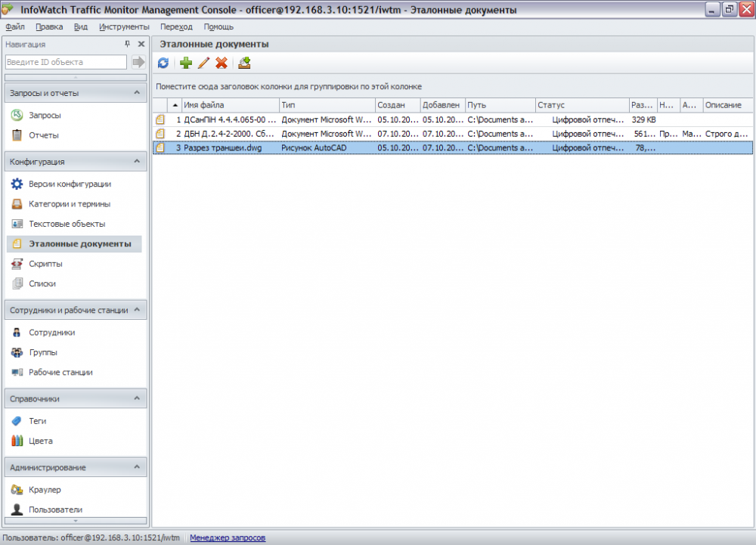Sort by the Имя файла column header

click(x=231, y=105)
